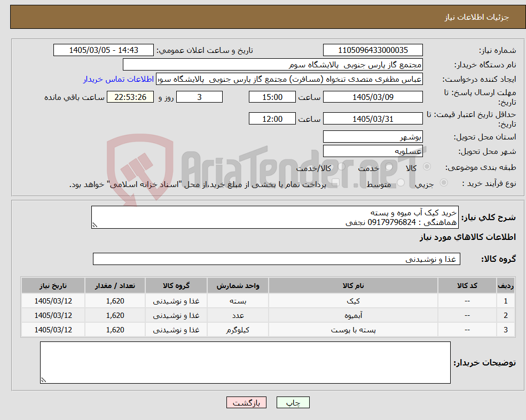Screen dimensions: 526x420
Task: Click the delivery province field بوشهر
Action: pos(373,137)
